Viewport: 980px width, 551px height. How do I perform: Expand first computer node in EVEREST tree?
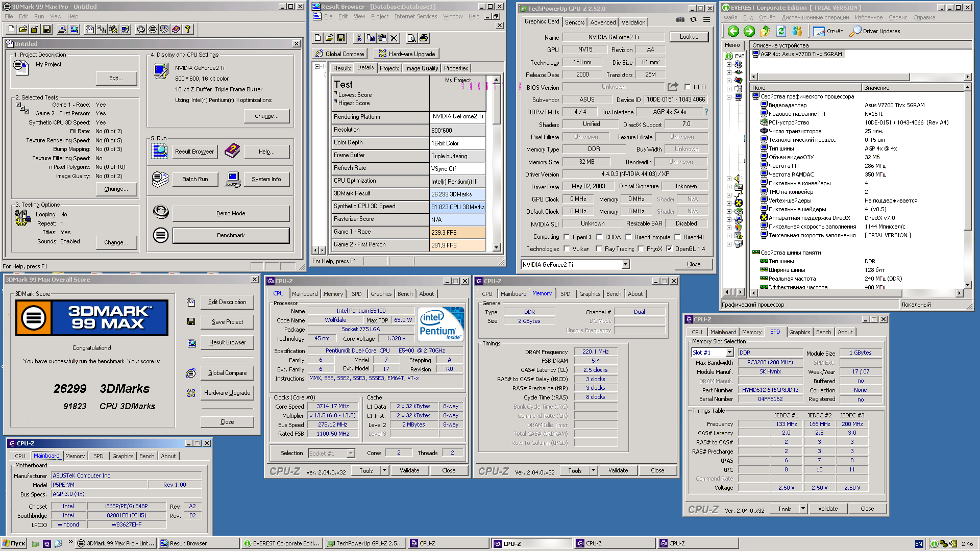tap(729, 64)
